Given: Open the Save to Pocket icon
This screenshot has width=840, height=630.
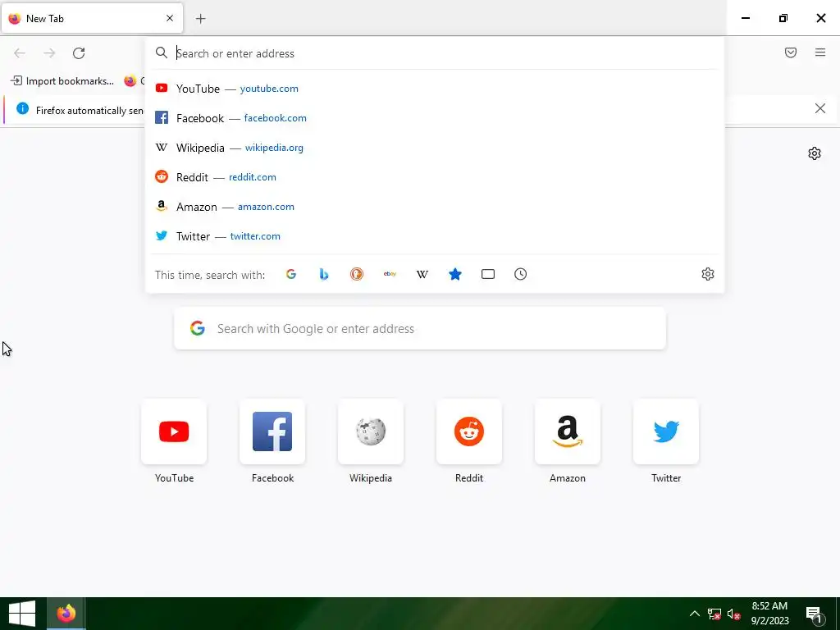Looking at the screenshot, I should (x=791, y=52).
